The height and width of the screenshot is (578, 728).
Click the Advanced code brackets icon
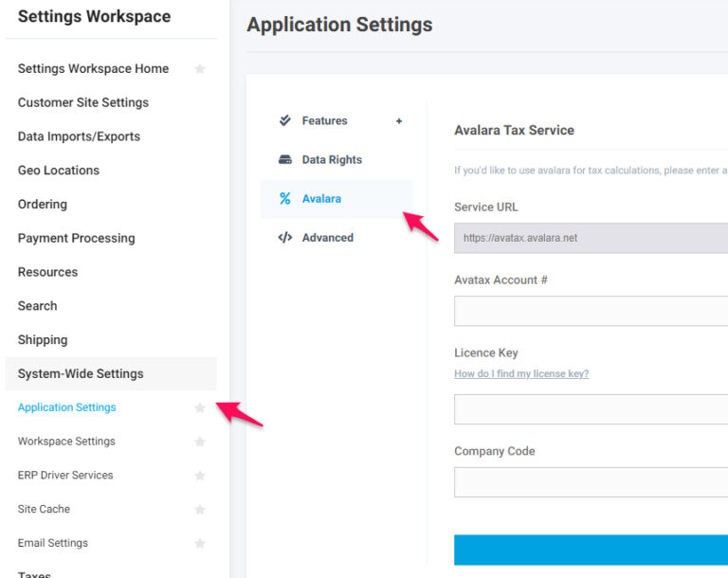285,238
